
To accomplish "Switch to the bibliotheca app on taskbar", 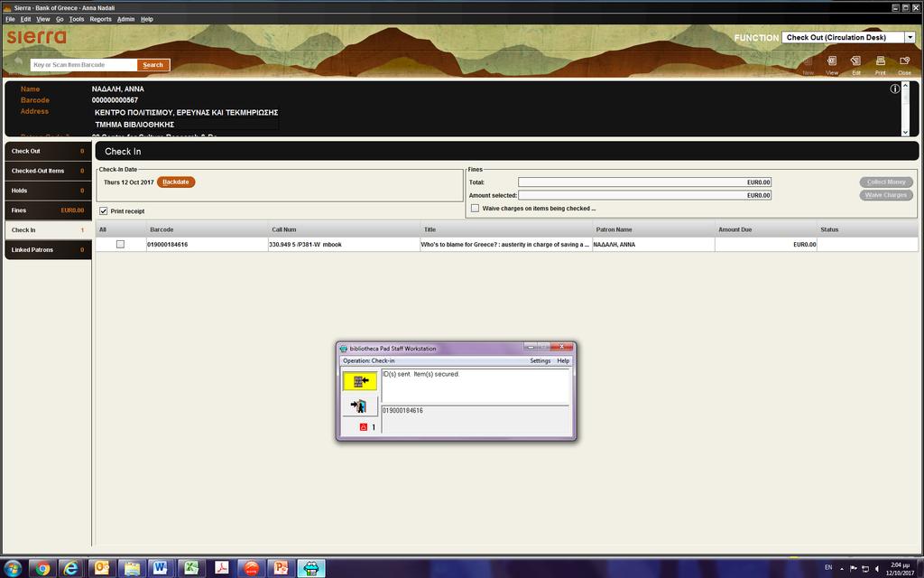I will click(311, 568).
